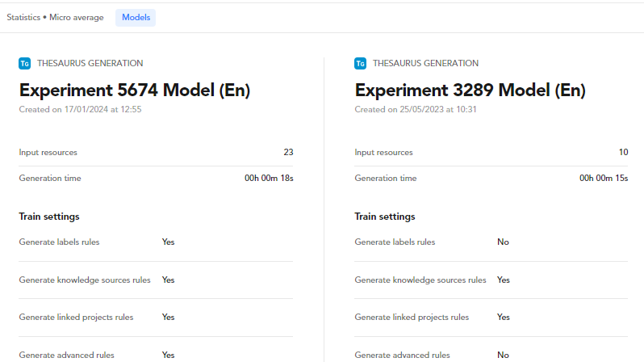Click the creation date 25/05/2023 at 10:31
This screenshot has height=362, width=644.
point(415,109)
